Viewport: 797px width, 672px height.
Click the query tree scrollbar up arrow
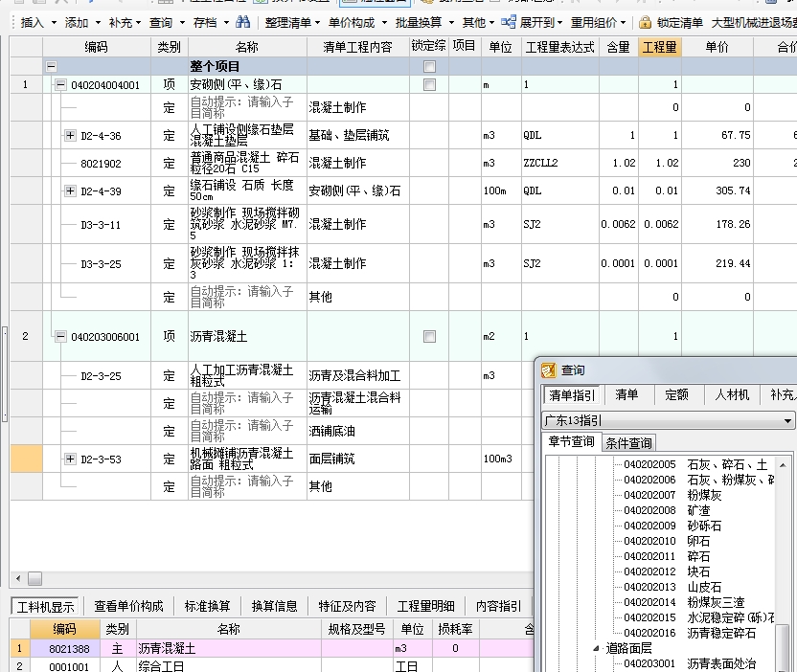[x=783, y=465]
